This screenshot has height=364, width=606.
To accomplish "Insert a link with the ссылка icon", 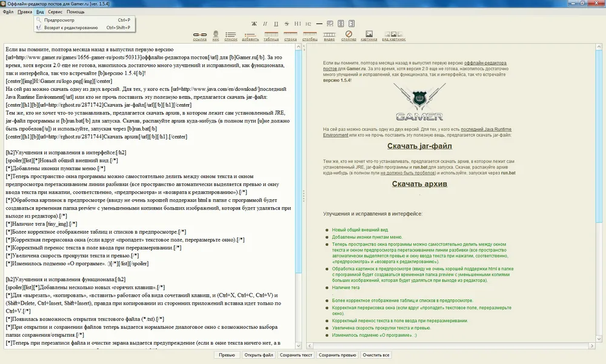I will click(199, 35).
